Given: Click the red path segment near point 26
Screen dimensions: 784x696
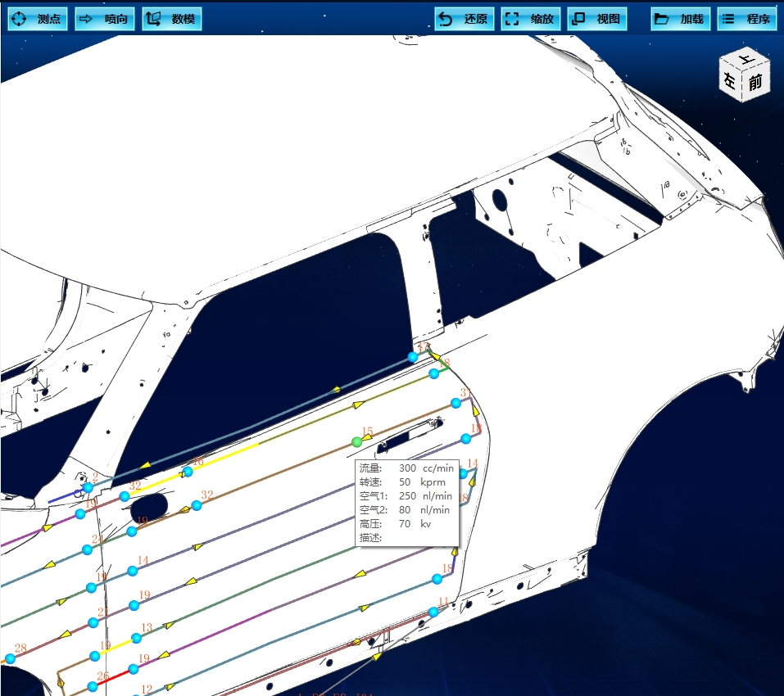Looking at the screenshot, I should 115,677.
